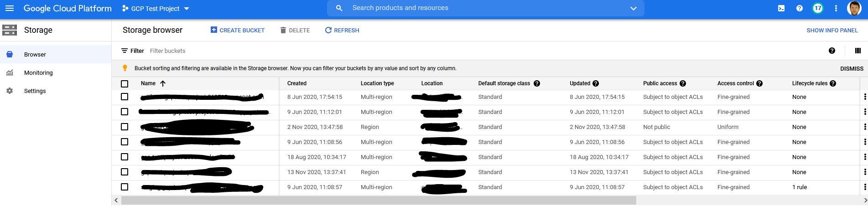The image size is (868, 206).
Task: Open column display options icon
Action: click(x=858, y=51)
